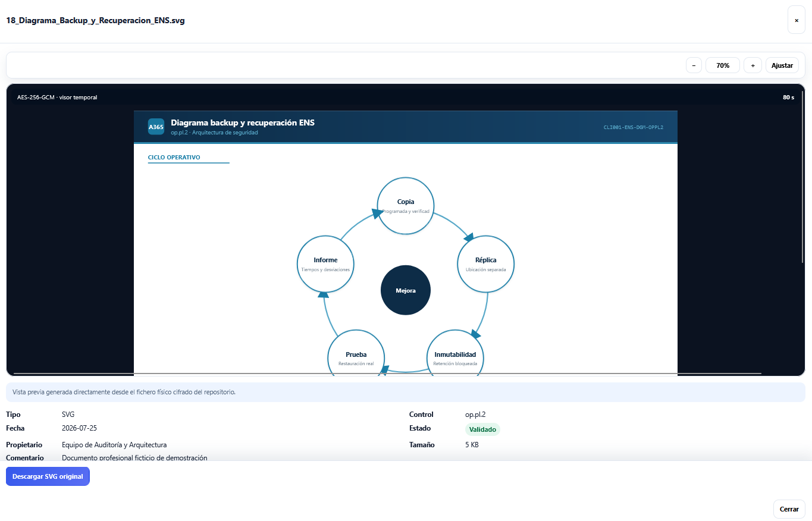Click the "Tamaño" field label
The image size is (812, 521).
(x=422, y=445)
